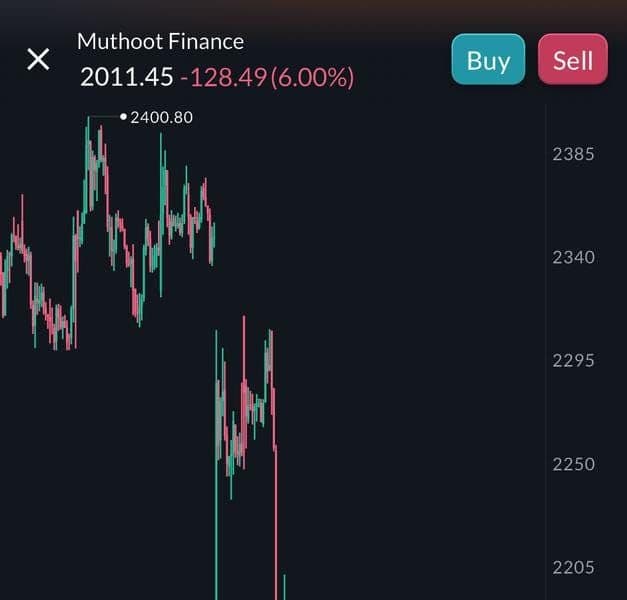Click the 2205 price axis label
Image resolution: width=627 pixels, height=600 pixels.
click(573, 567)
